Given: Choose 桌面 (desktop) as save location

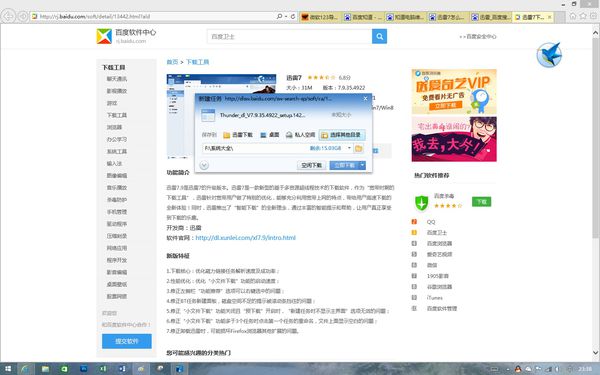Looking at the screenshot, I should click(x=269, y=135).
